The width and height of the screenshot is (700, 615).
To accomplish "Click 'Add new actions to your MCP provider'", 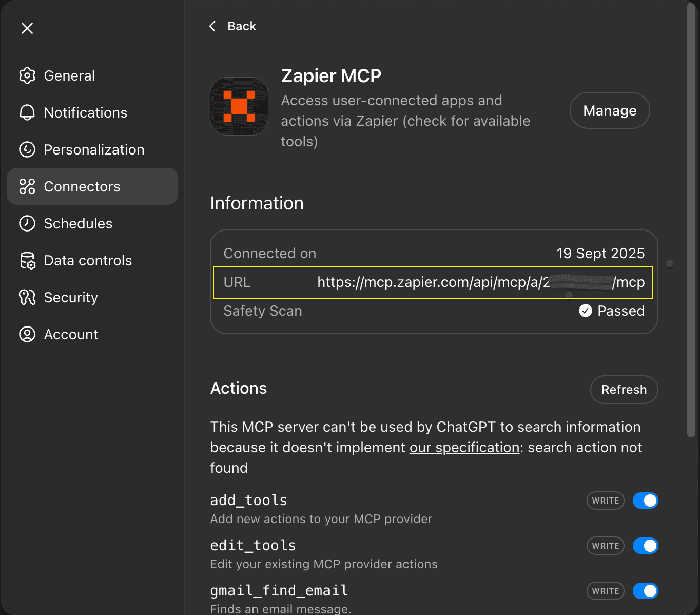I will [321, 519].
